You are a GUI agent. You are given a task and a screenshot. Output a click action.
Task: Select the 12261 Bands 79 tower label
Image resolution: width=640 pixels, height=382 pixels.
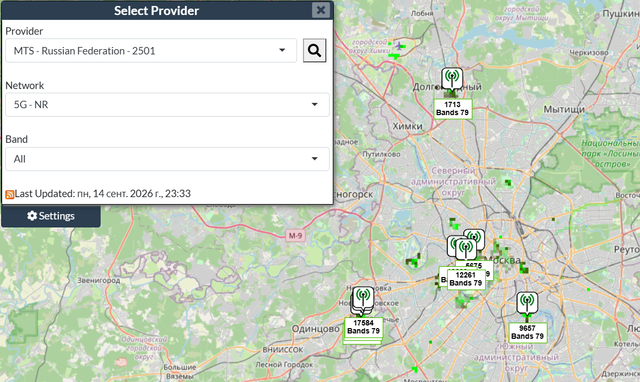click(x=466, y=279)
